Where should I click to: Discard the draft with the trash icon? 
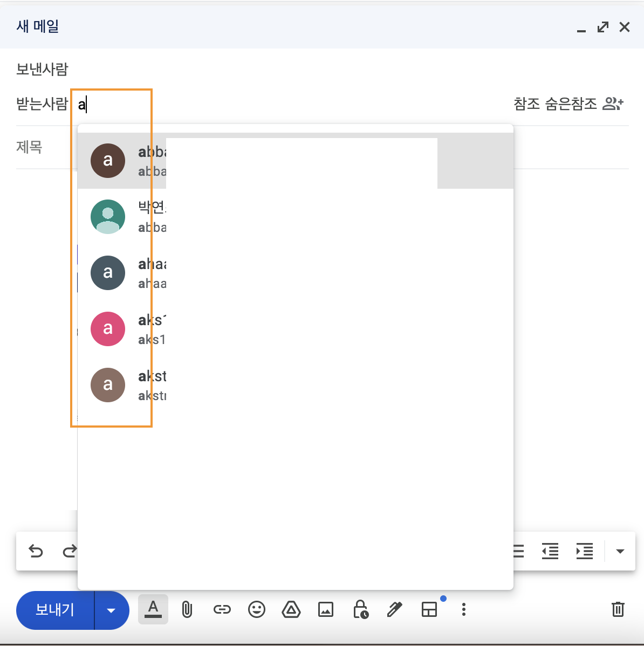(618, 610)
